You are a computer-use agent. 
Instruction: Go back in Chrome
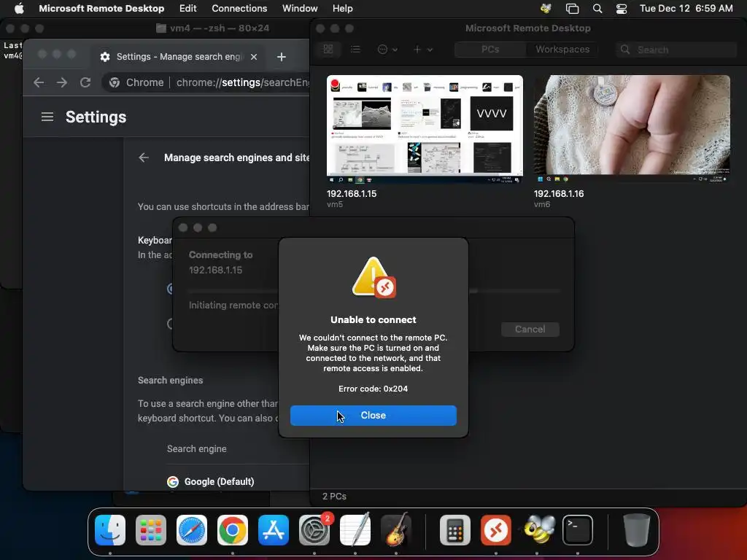pos(39,82)
